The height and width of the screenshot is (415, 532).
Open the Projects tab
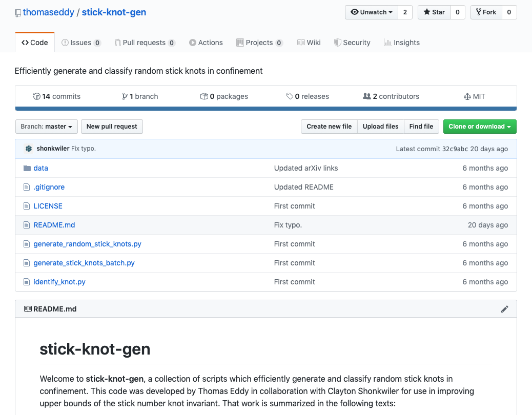[x=259, y=43]
